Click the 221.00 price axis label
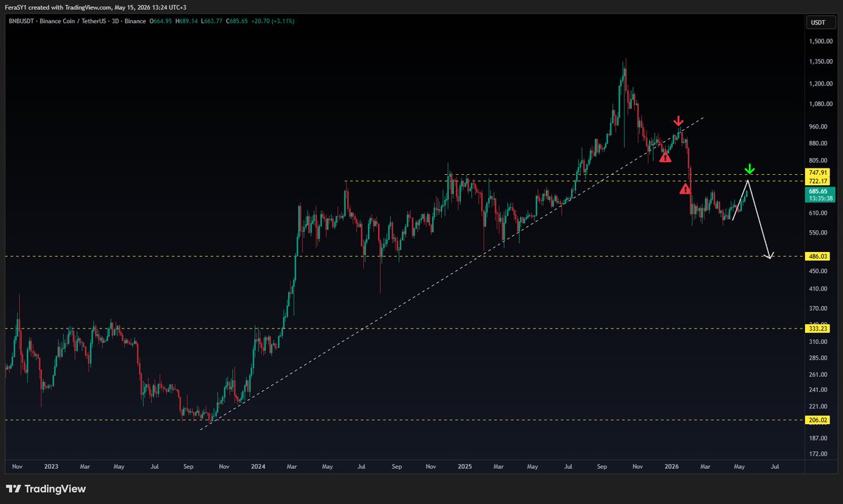This screenshot has width=843, height=504. click(x=819, y=407)
